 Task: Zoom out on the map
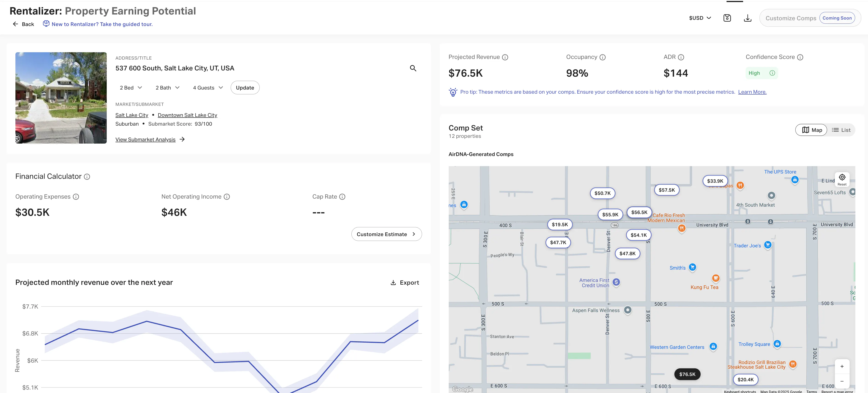point(842,381)
